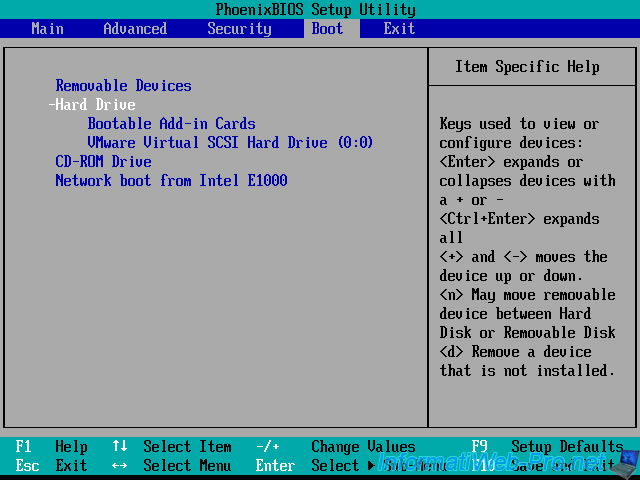Click the left/right arrows Select Menu icon
The width and height of the screenshot is (640, 480).
120,466
